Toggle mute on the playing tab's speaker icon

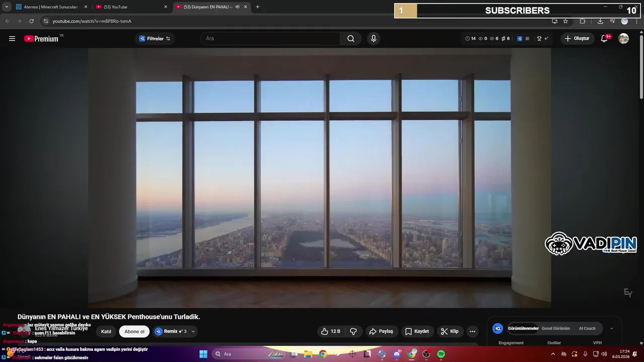pyautogui.click(x=237, y=7)
